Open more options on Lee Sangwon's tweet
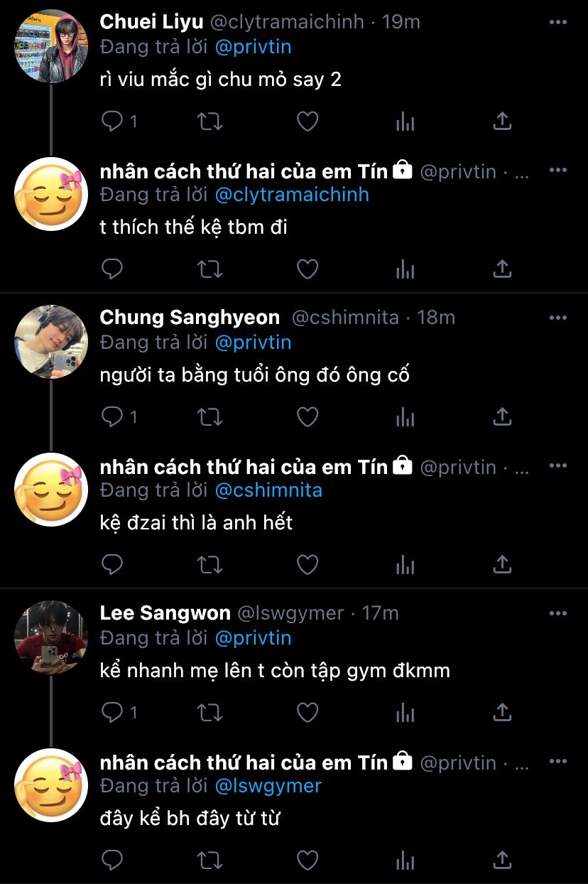Screen dimensions: 588x884 click(558, 613)
